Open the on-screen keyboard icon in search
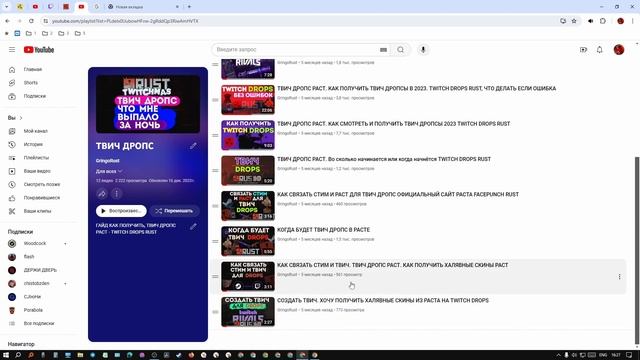Viewport: 640px width, 360px height. [x=383, y=49]
